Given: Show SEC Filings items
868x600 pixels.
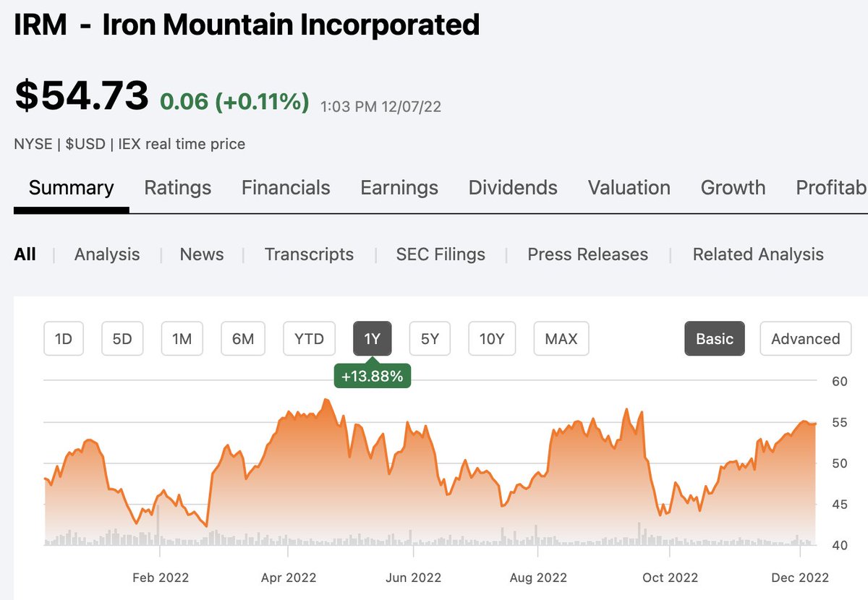Looking at the screenshot, I should pos(441,254).
